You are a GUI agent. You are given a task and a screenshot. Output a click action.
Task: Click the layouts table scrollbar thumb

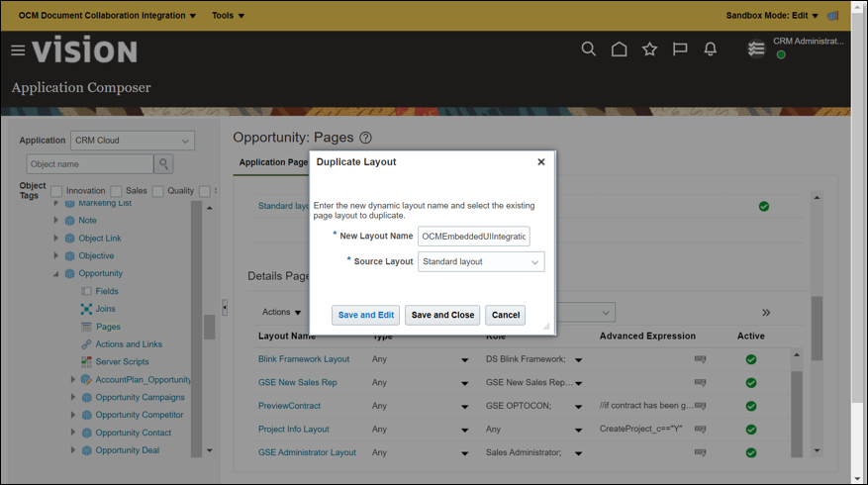(797, 414)
